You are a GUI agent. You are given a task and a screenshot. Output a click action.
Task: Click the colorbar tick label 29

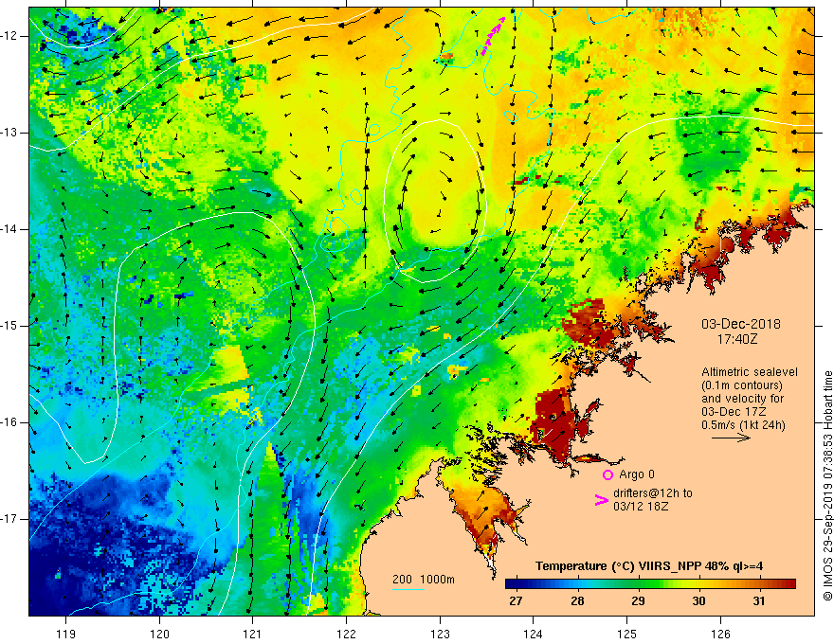pyautogui.click(x=638, y=601)
